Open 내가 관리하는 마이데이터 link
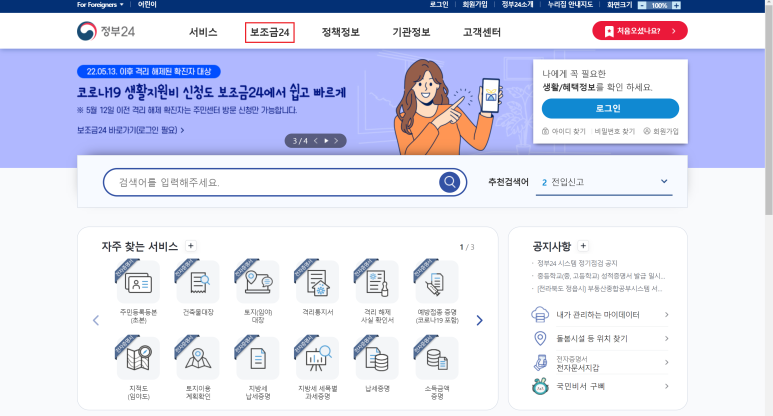This screenshot has width=773, height=416. coord(599,314)
